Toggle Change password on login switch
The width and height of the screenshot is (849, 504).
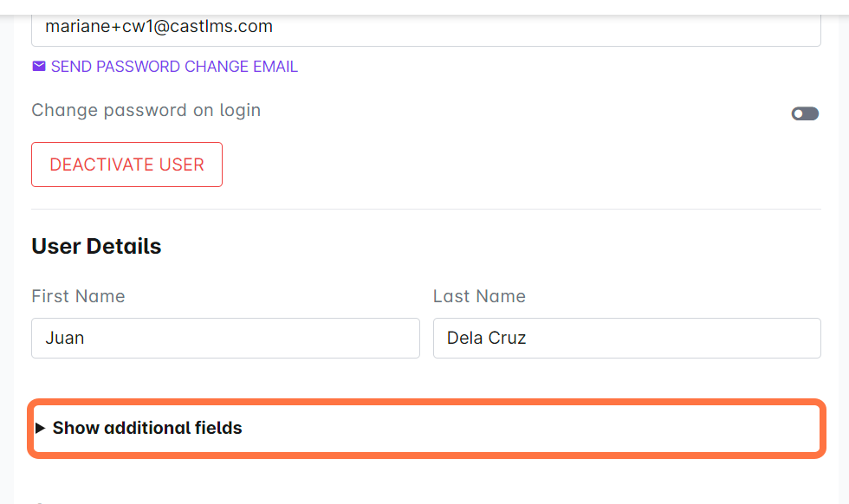(x=805, y=113)
